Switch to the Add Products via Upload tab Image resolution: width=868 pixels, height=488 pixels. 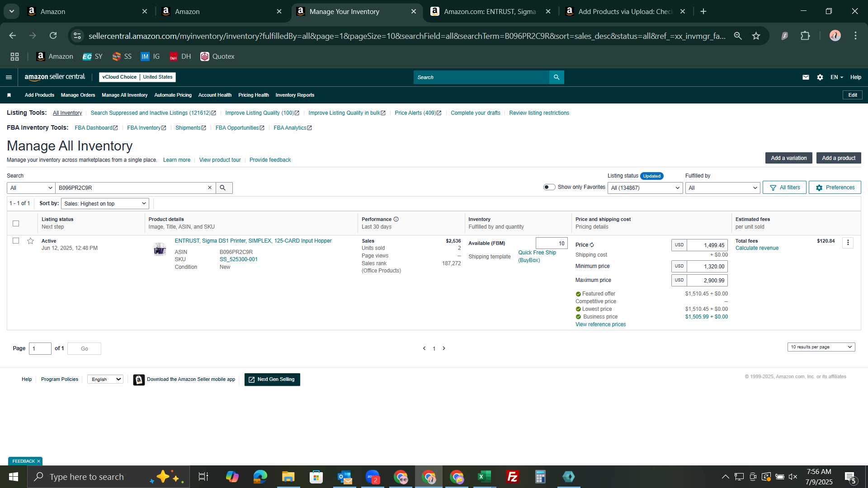[x=625, y=11]
